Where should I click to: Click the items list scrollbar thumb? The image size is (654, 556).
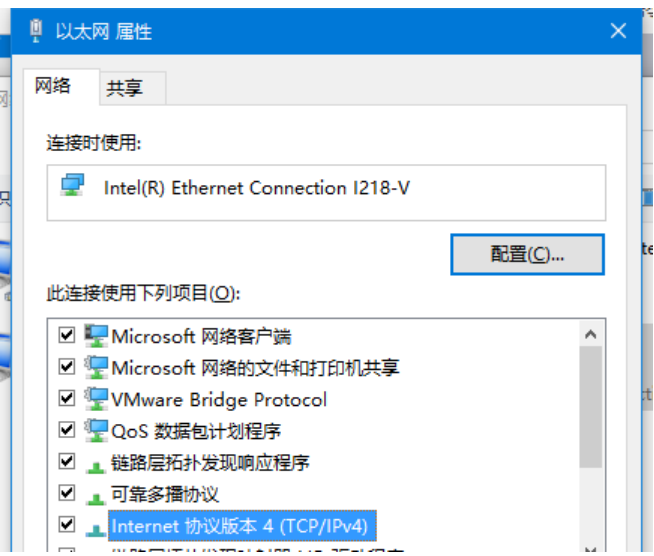[x=591, y=407]
